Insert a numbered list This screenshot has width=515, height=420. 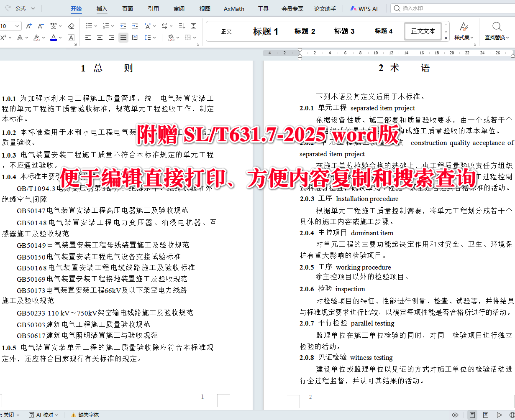pyautogui.click(x=105, y=26)
